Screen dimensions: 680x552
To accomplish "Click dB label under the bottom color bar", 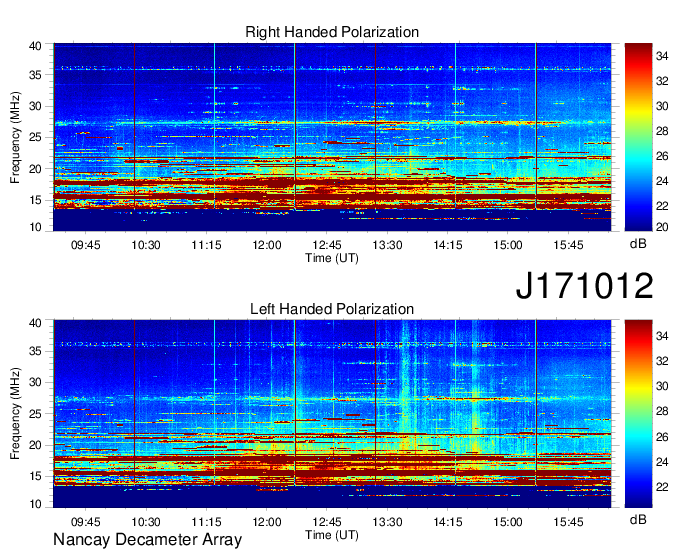I will (638, 519).
